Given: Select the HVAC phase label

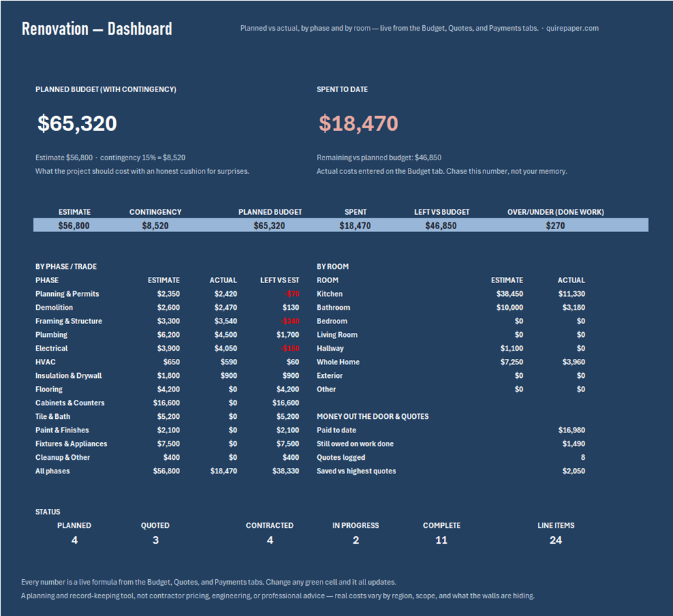Looking at the screenshot, I should [x=46, y=362].
